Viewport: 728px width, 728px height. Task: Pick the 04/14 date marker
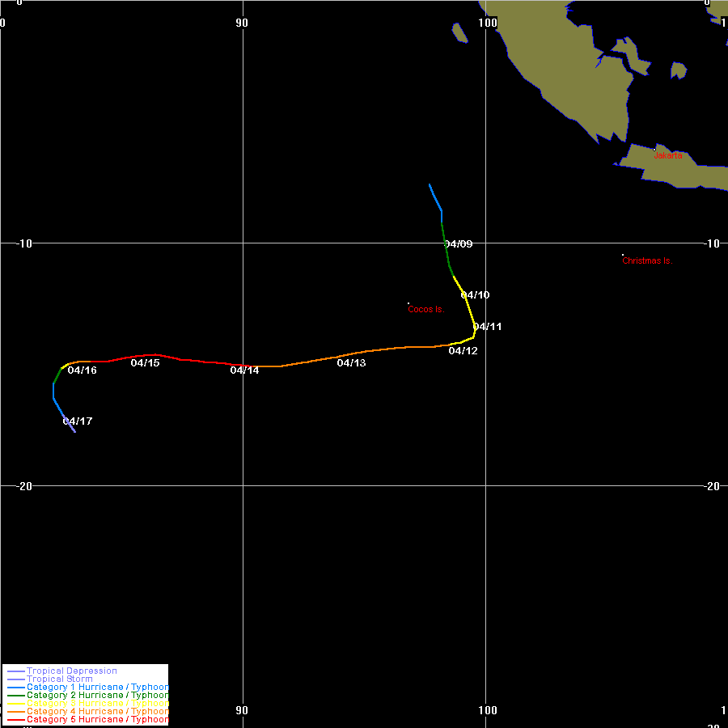[x=244, y=370]
